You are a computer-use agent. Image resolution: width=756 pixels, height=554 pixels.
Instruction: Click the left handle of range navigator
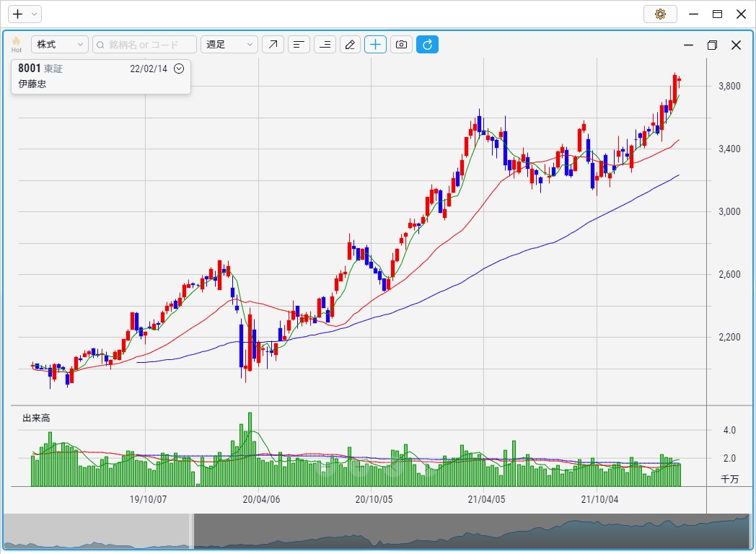192,532
